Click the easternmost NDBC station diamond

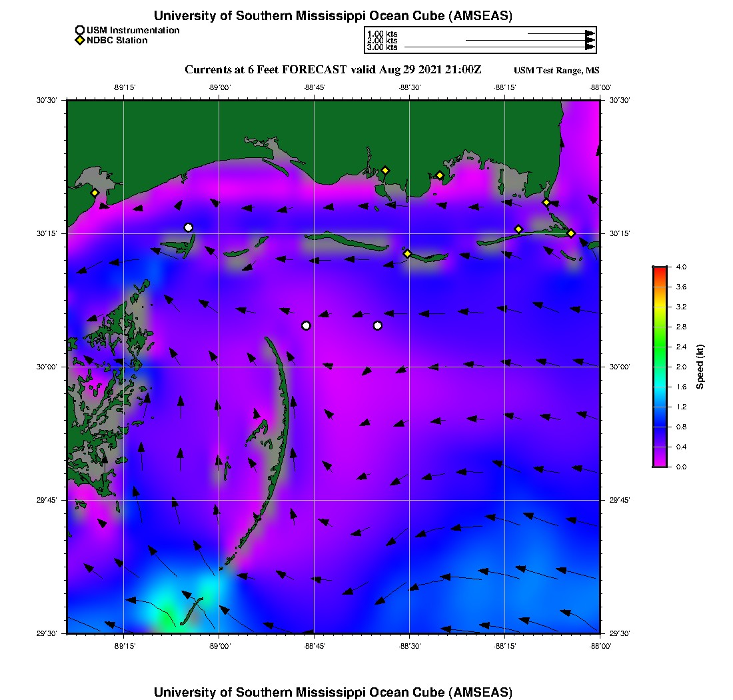coord(571,233)
